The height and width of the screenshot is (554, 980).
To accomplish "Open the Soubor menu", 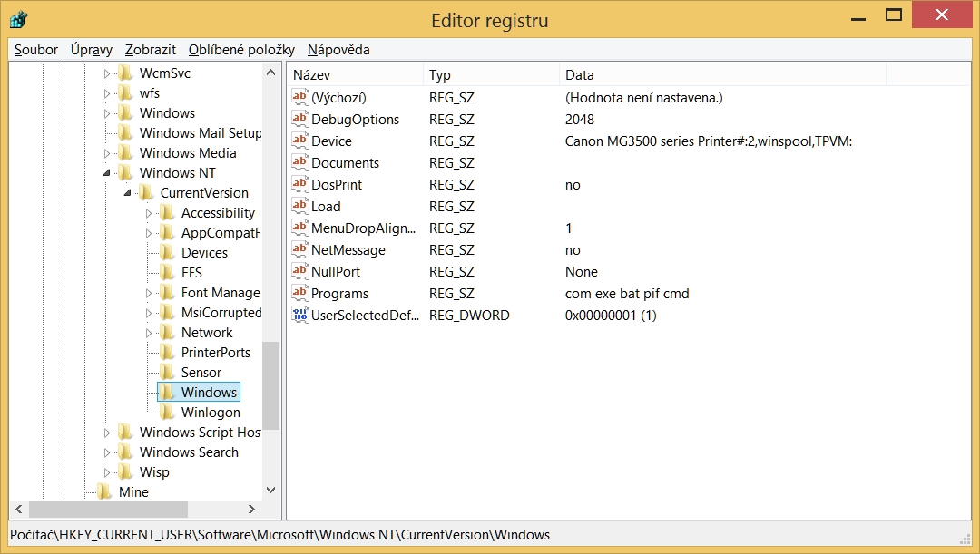I will (x=36, y=50).
